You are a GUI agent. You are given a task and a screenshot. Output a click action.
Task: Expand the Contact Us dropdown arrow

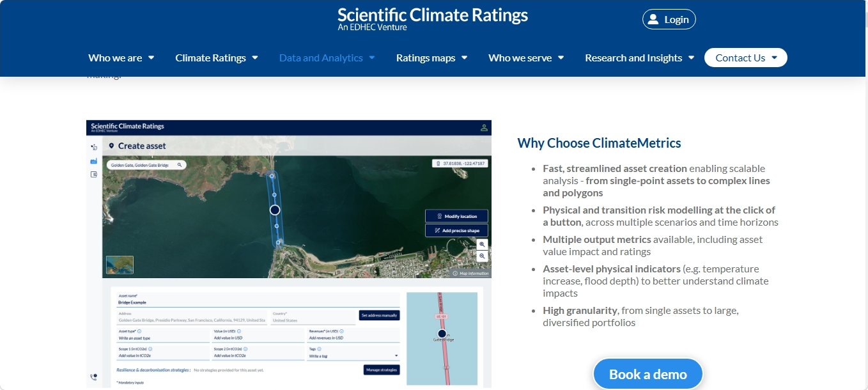click(775, 58)
